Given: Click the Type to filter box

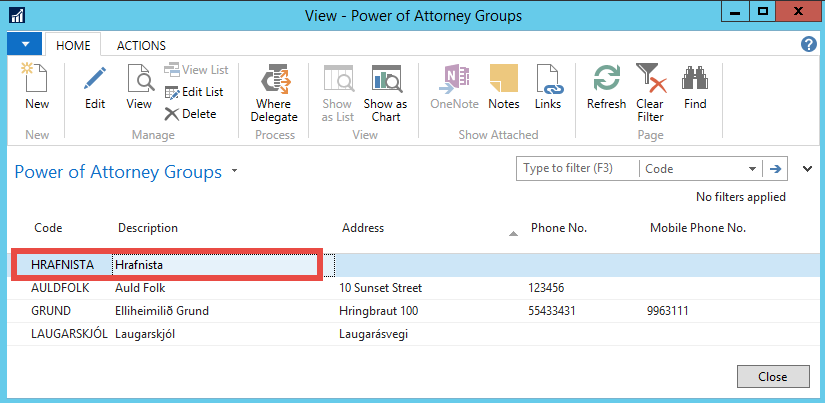Looking at the screenshot, I should pos(576,169).
